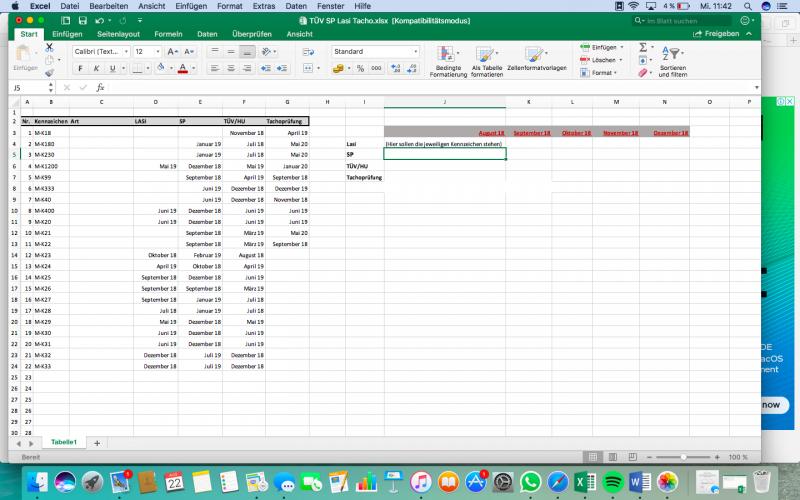Open Sortieren und filtern
Image resolution: width=800 pixels, height=500 pixels.
click(672, 62)
